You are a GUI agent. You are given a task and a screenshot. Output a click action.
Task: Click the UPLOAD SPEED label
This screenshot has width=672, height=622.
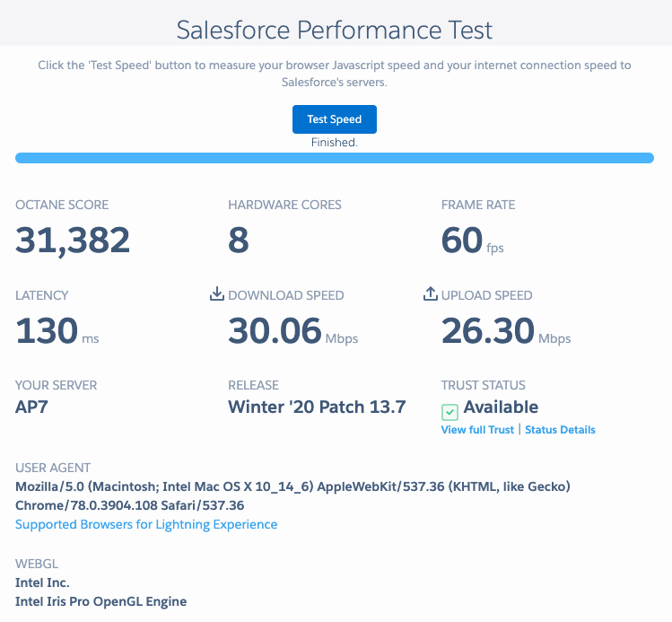coord(487,295)
